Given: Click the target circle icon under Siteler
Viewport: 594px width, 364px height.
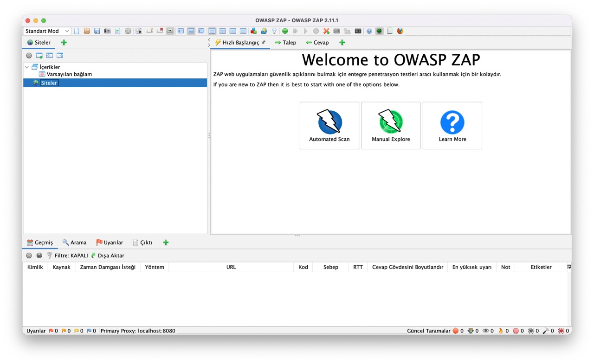Looking at the screenshot, I should [x=29, y=56].
